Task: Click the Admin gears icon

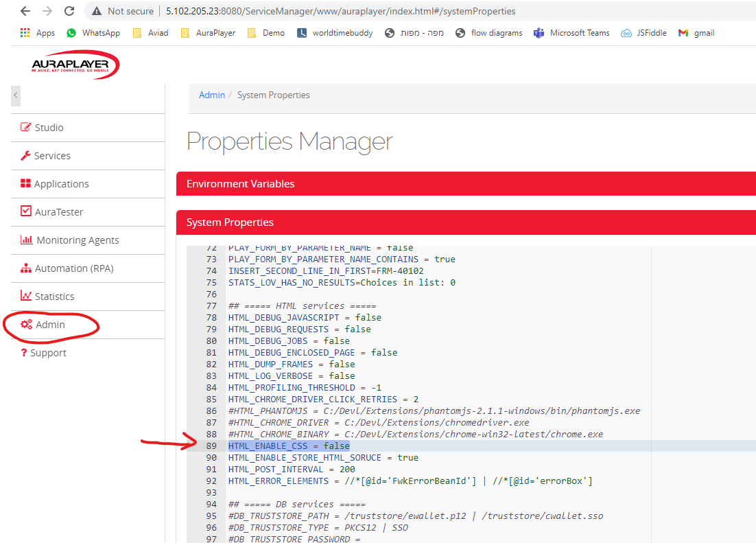Action: click(27, 324)
